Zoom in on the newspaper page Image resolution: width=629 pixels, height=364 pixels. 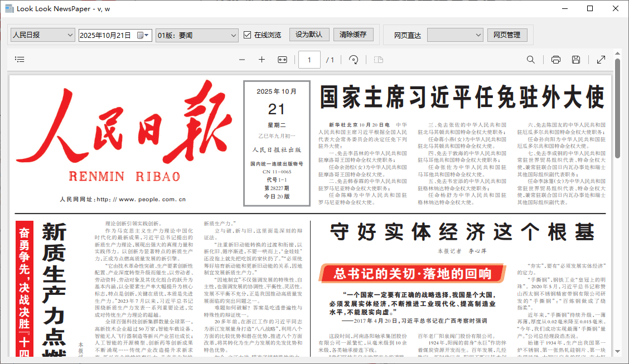tap(262, 59)
